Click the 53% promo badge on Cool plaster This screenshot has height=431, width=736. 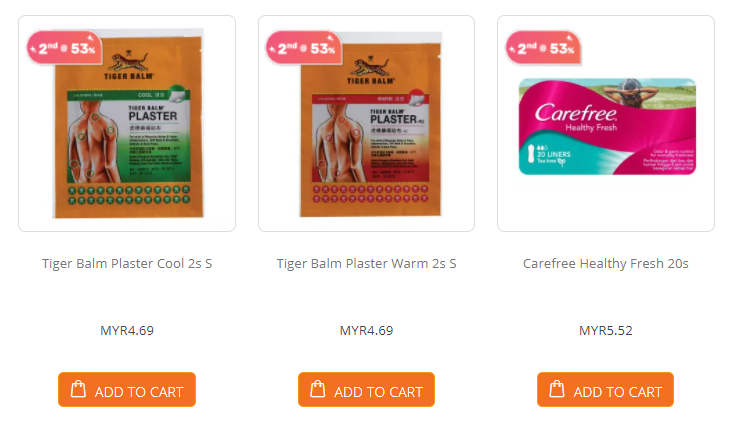click(x=64, y=47)
